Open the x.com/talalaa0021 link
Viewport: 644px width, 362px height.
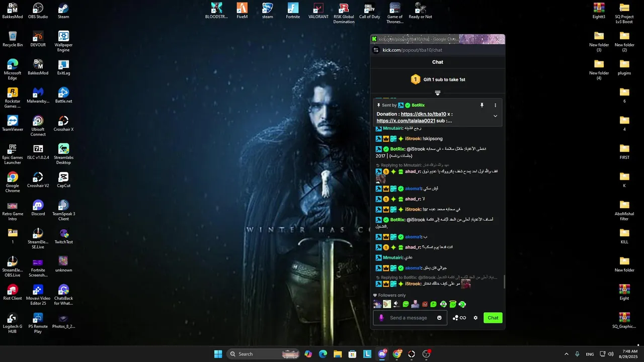coord(406,121)
